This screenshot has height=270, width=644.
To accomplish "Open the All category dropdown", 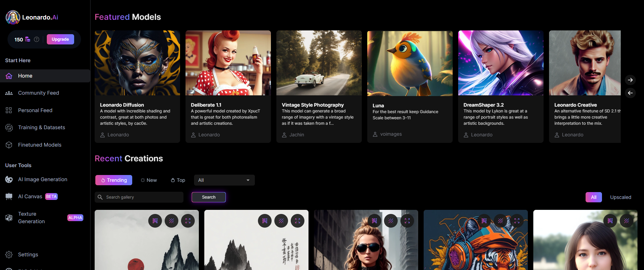I will (224, 180).
